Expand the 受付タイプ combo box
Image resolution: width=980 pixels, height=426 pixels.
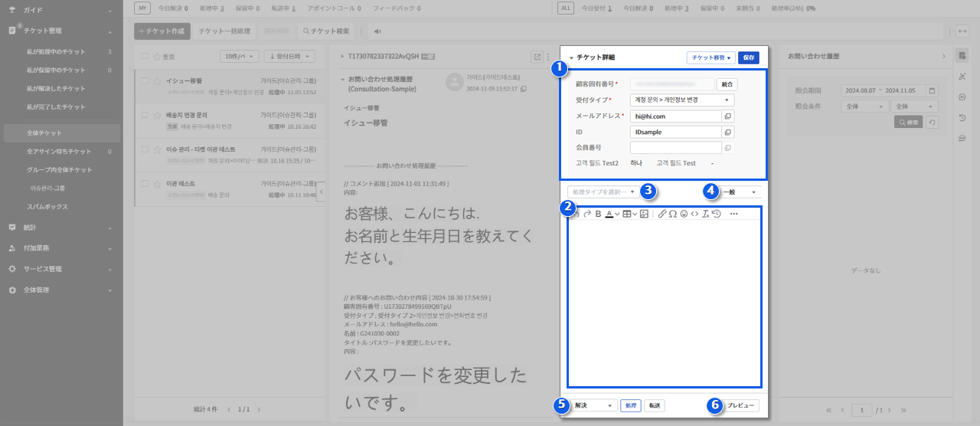click(681, 100)
